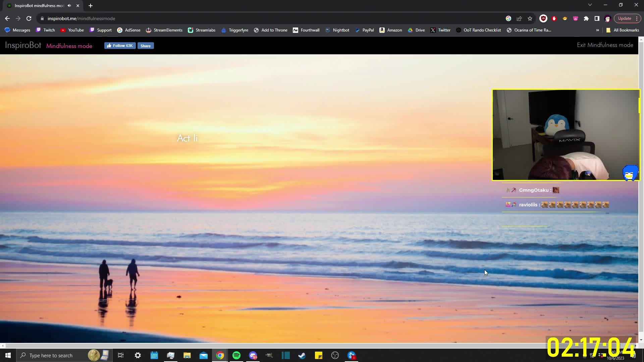
Task: Open Settings gear on the taskbar
Action: 138,355
